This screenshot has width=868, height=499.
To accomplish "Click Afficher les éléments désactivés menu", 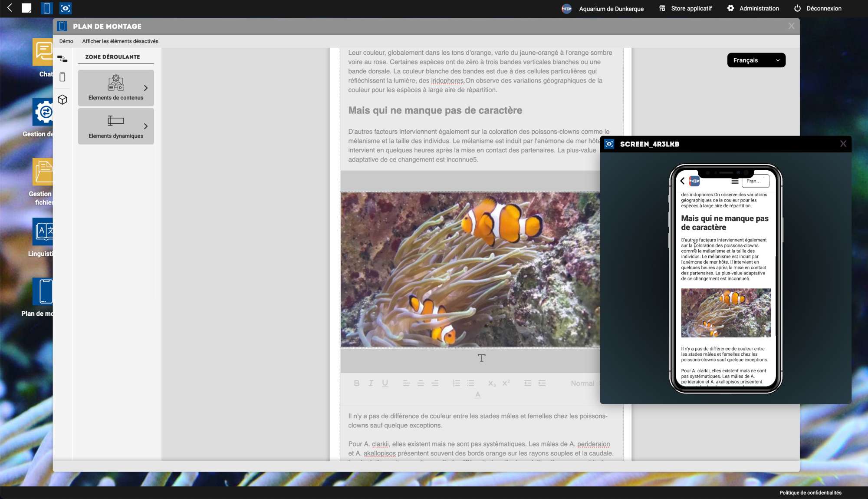I will (x=120, y=41).
